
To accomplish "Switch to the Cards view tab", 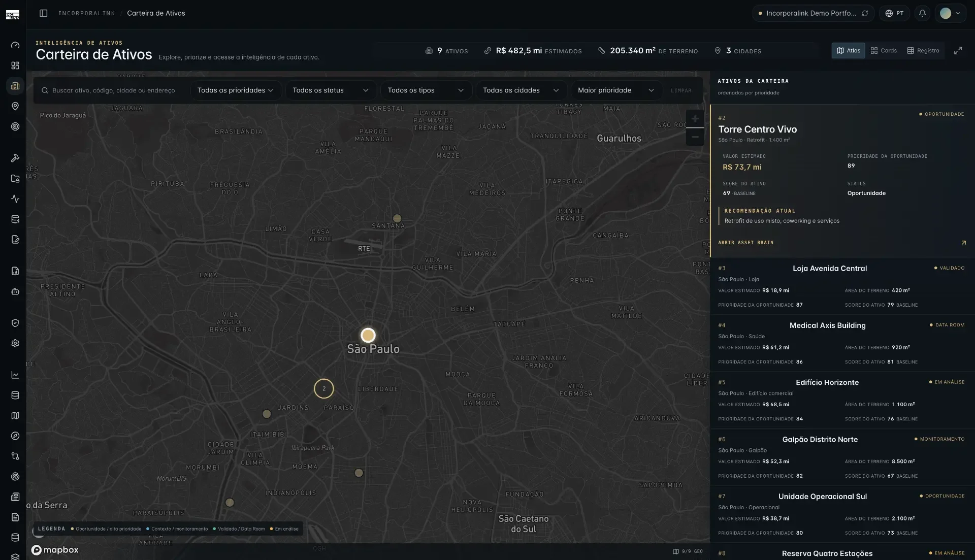I will click(x=884, y=51).
